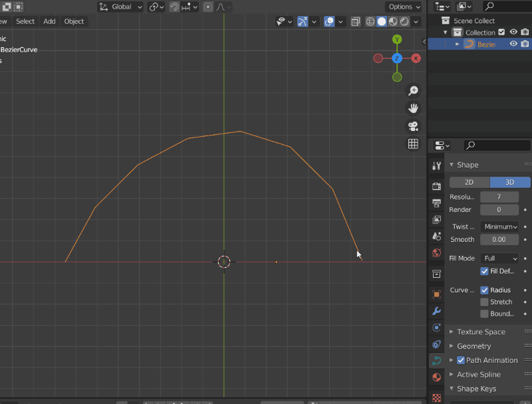Click the red X axis gizmo ball
This screenshot has width=532, height=404.
click(x=416, y=58)
